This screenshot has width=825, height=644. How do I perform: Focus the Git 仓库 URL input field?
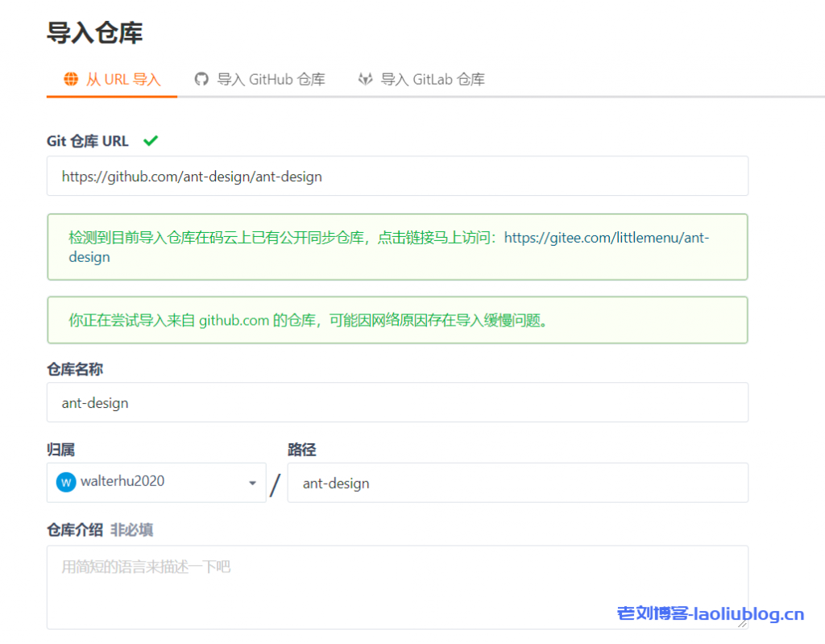[x=397, y=177]
